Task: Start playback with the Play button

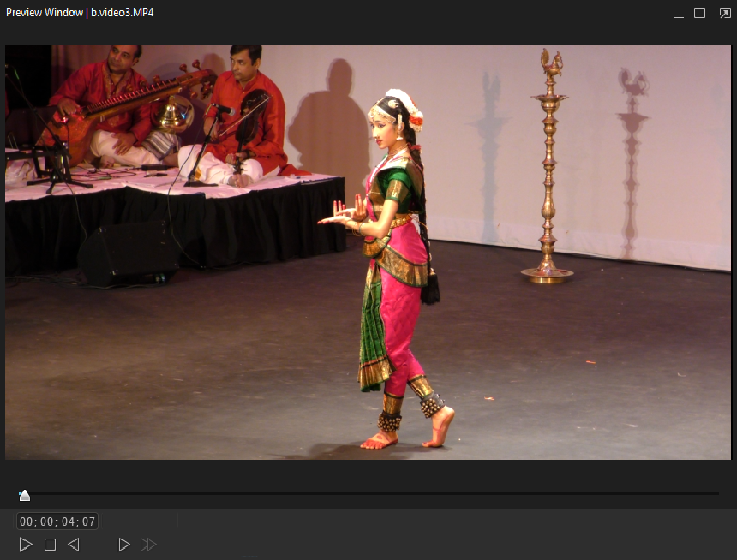Action: pos(26,545)
